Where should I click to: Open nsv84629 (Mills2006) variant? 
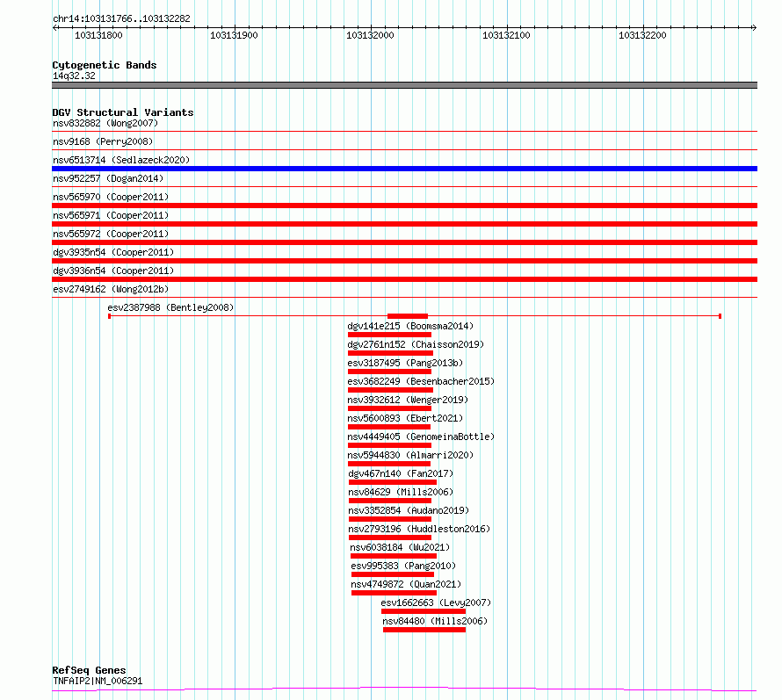tap(401, 492)
